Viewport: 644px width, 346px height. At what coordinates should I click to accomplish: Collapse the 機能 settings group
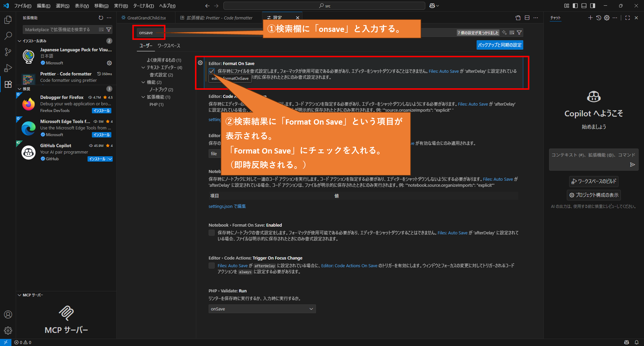pos(143,82)
